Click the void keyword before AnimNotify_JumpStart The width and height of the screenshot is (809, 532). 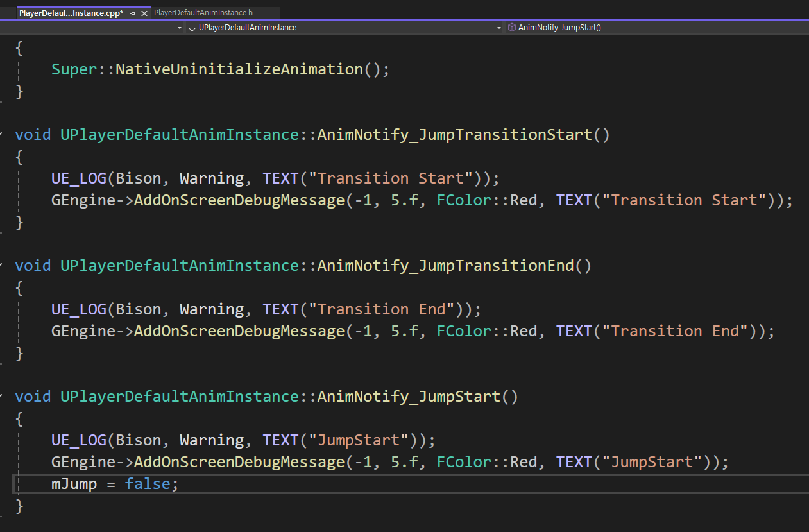33,397
